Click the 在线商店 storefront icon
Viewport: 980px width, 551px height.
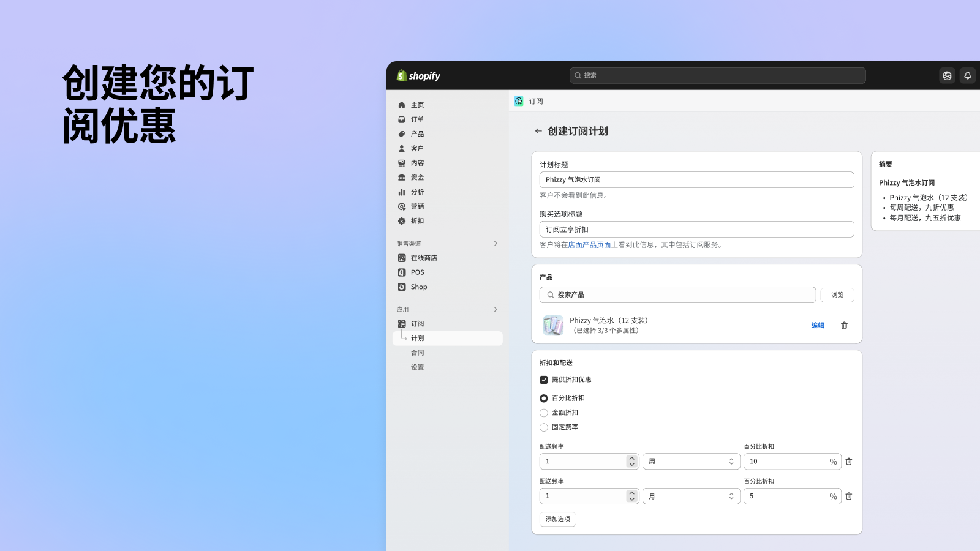[402, 258]
